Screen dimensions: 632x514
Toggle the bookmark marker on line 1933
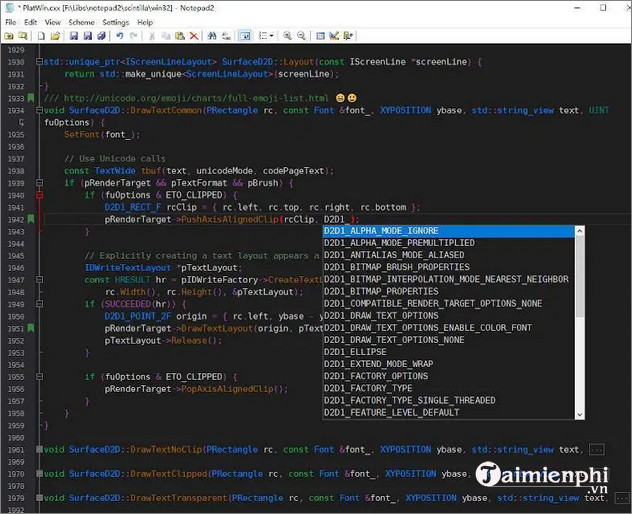pyautogui.click(x=32, y=98)
